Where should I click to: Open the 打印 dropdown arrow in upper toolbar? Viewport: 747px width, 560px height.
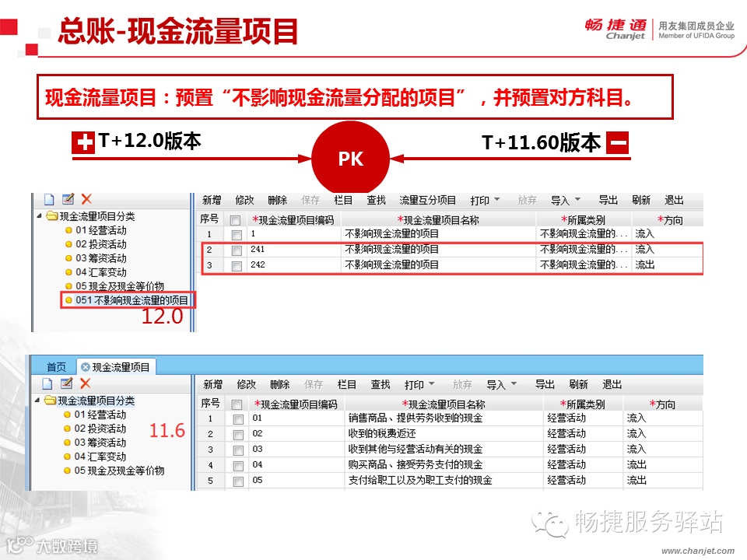[x=497, y=200]
